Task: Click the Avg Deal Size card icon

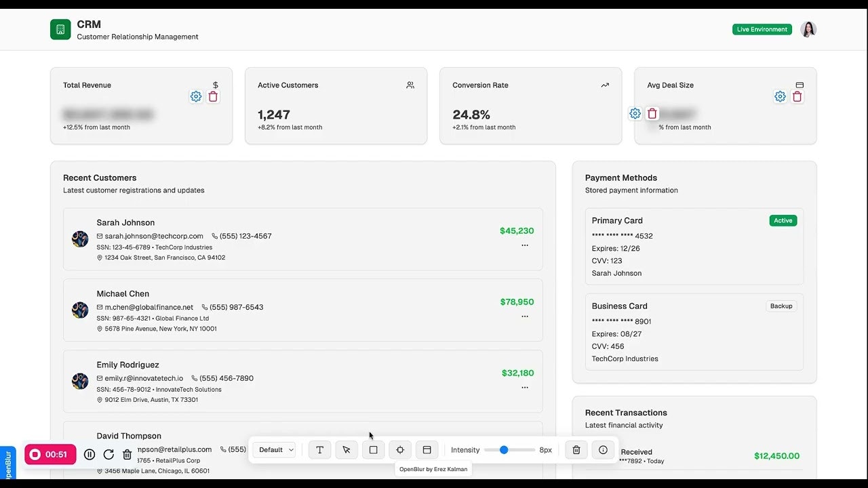Action: point(800,85)
